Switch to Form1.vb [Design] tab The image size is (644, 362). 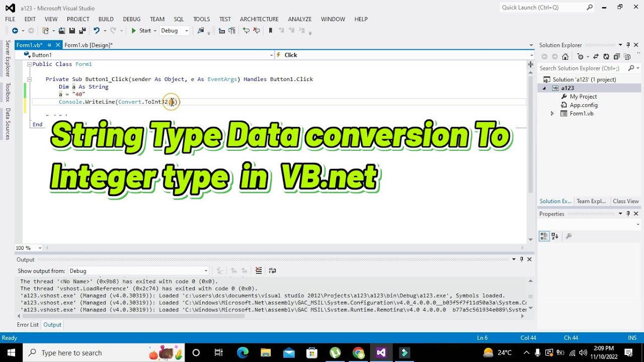(89, 45)
